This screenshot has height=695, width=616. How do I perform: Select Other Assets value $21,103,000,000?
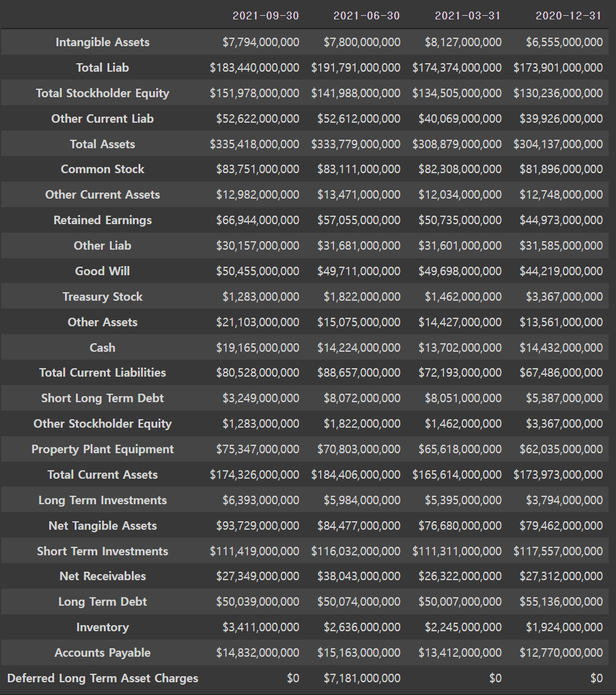tap(258, 322)
